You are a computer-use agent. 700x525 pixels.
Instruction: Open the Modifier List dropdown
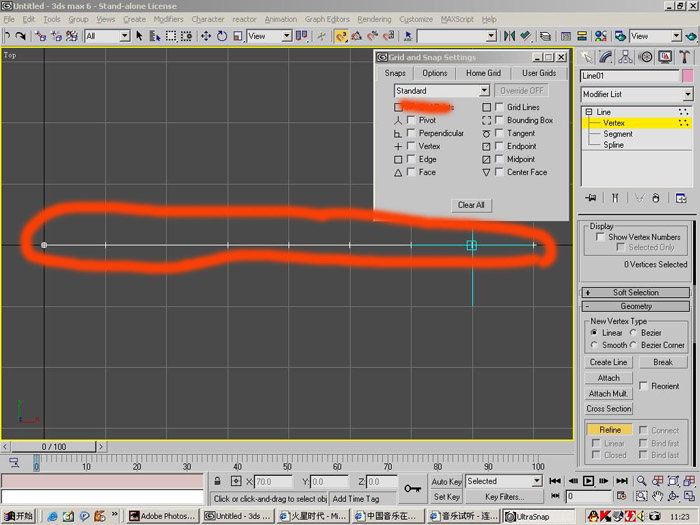[637, 94]
